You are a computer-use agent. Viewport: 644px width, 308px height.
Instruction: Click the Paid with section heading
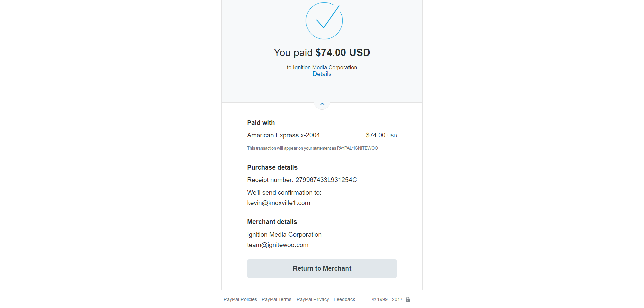pos(261,123)
